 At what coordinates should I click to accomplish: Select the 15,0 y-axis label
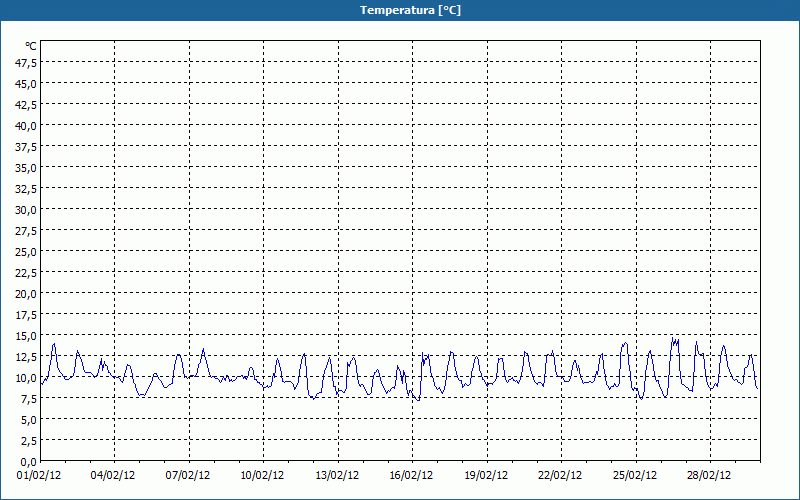coord(26,336)
